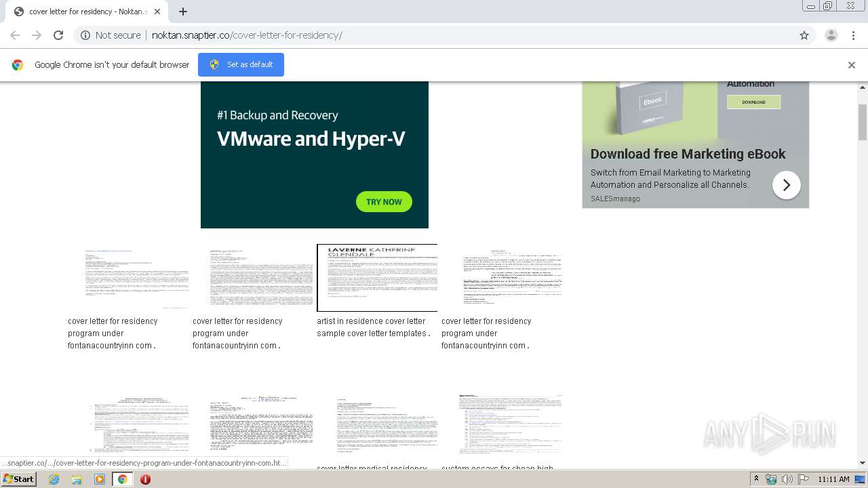Open the site information icon beside Not secure
The width and height of the screenshot is (868, 488).
[x=85, y=35]
